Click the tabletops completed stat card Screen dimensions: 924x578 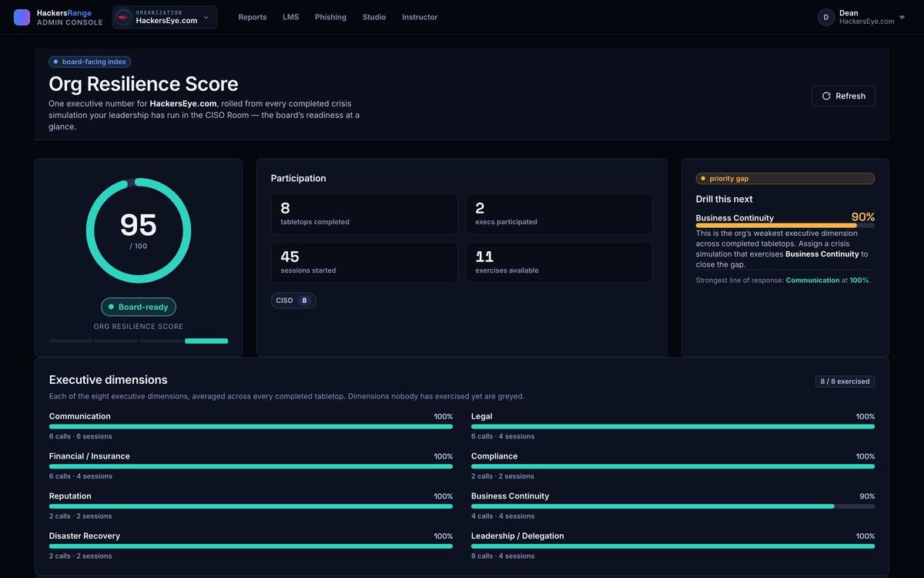click(364, 213)
